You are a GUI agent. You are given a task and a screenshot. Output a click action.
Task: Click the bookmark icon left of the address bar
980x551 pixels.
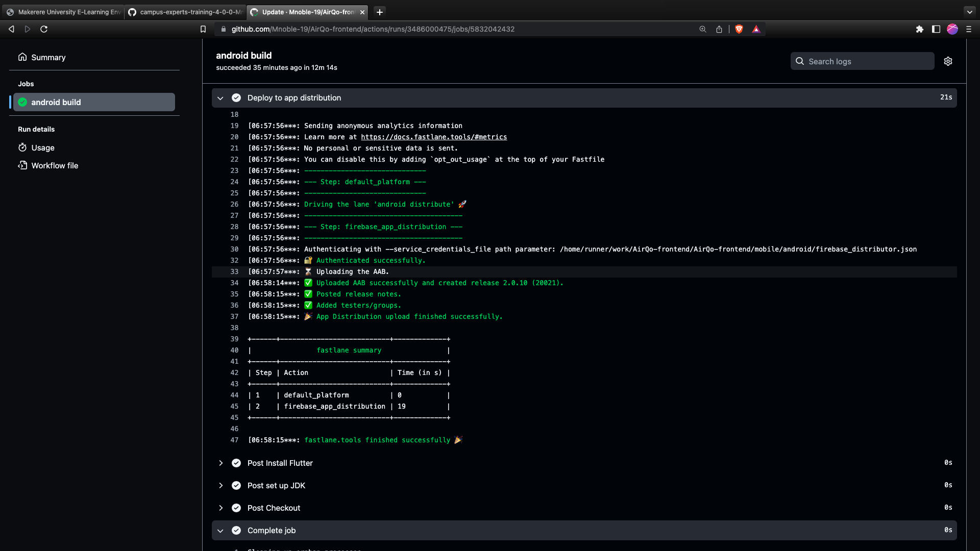click(x=203, y=29)
